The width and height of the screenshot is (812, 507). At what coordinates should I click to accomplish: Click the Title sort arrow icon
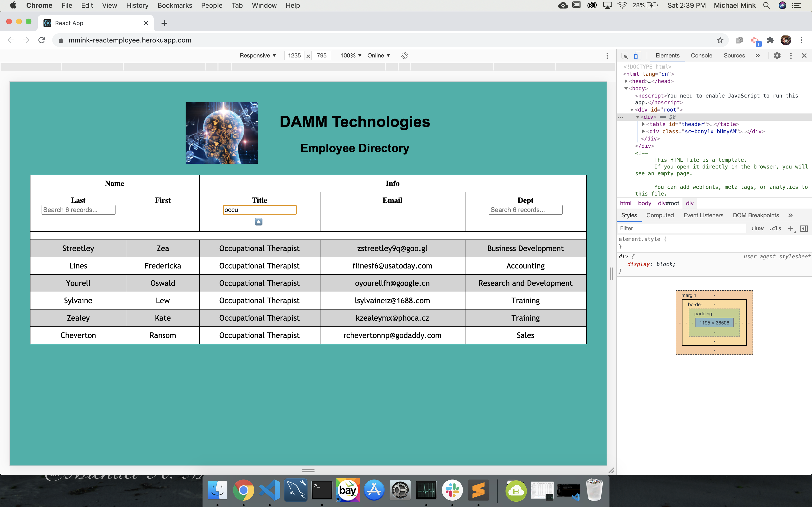[258, 222]
